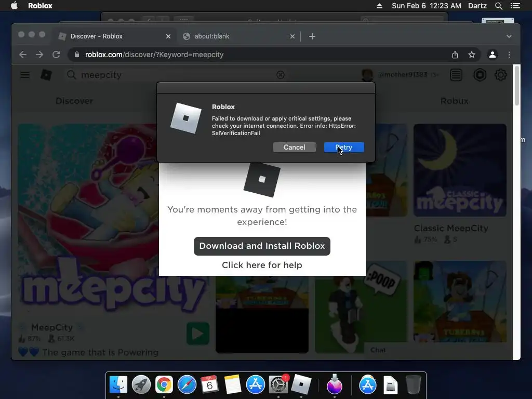This screenshot has width=532, height=399.
Task: Open Trash from the dock
Action: click(413, 385)
